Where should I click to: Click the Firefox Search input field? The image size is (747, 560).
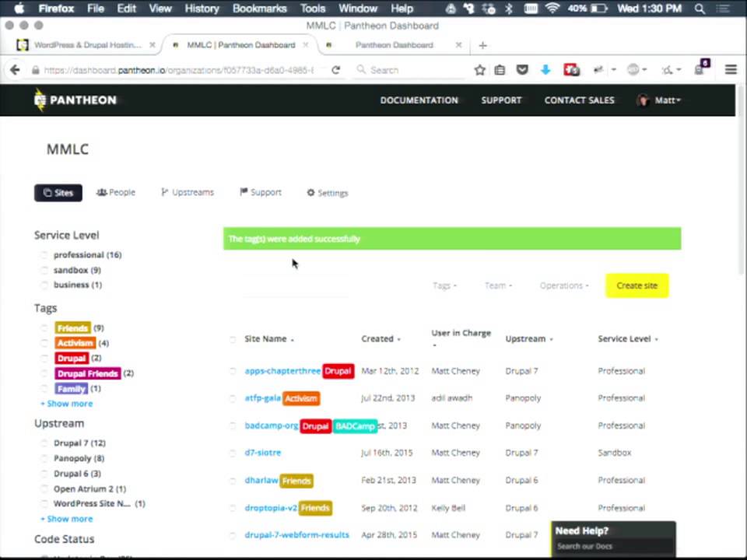(410, 70)
